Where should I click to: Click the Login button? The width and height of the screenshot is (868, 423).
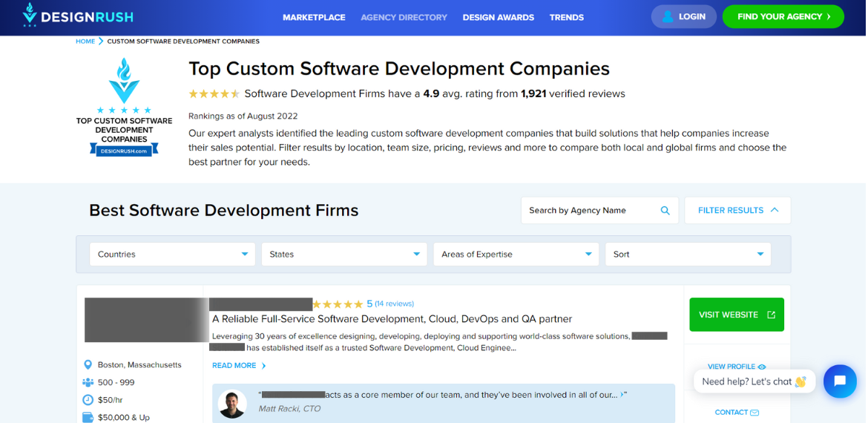click(683, 16)
